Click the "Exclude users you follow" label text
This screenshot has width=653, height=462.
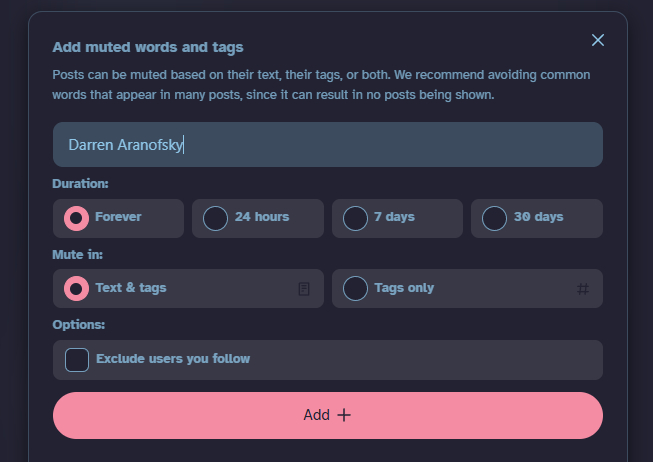point(173,359)
